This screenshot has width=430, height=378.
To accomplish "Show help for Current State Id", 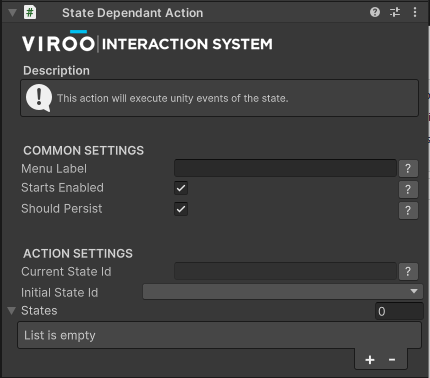I will 408,272.
